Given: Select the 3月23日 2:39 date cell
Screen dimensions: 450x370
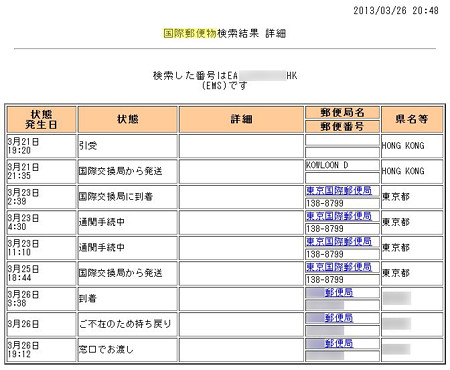Looking at the screenshot, I should pos(41,197).
